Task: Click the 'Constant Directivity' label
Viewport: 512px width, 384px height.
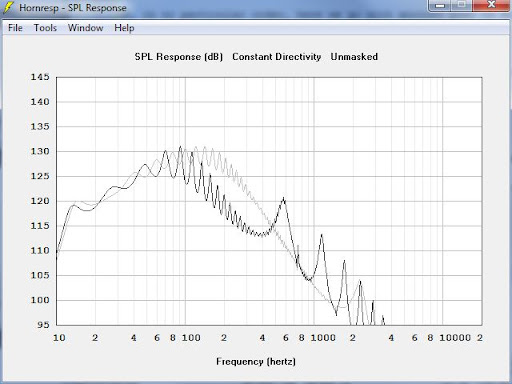Action: 277,57
